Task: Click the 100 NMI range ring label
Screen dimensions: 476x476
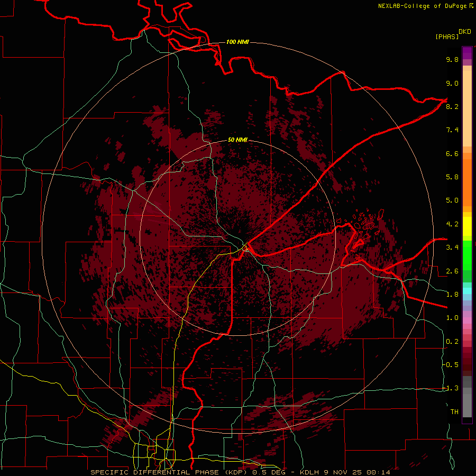Action: tap(237, 42)
